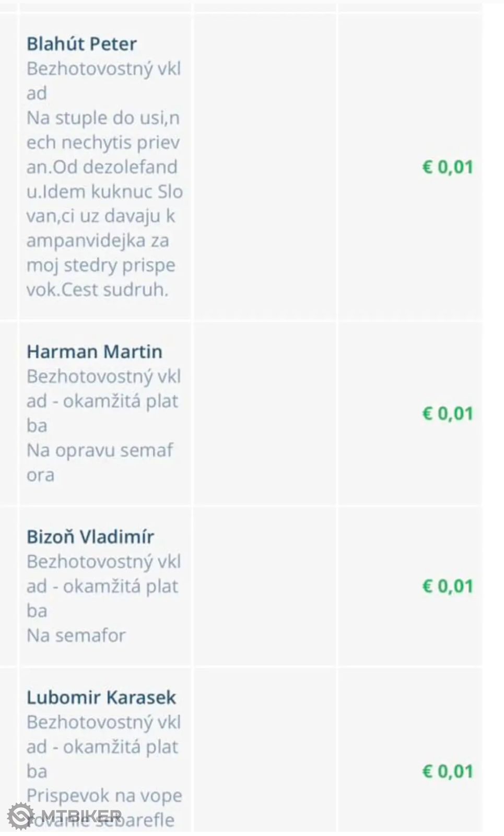This screenshot has height=836, width=504.
Task: Open the Blahút Peter transaction name
Action: click(81, 44)
